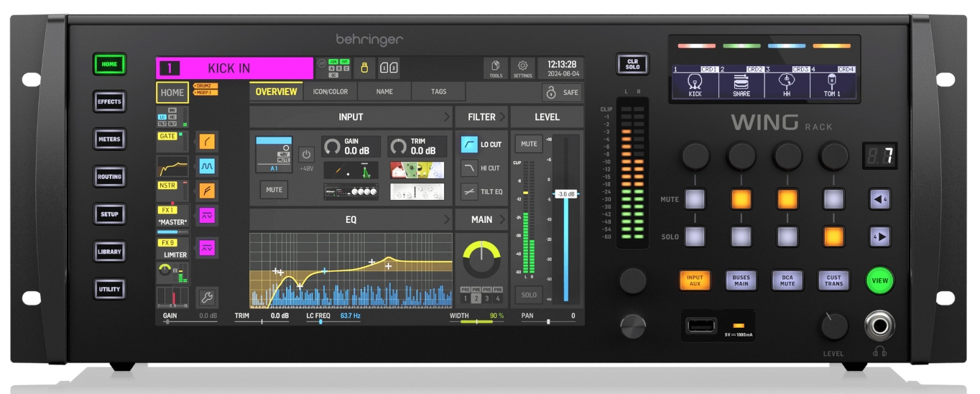Click the Tilt EQ filter icon
This screenshot has height=394, width=980.
point(469,191)
